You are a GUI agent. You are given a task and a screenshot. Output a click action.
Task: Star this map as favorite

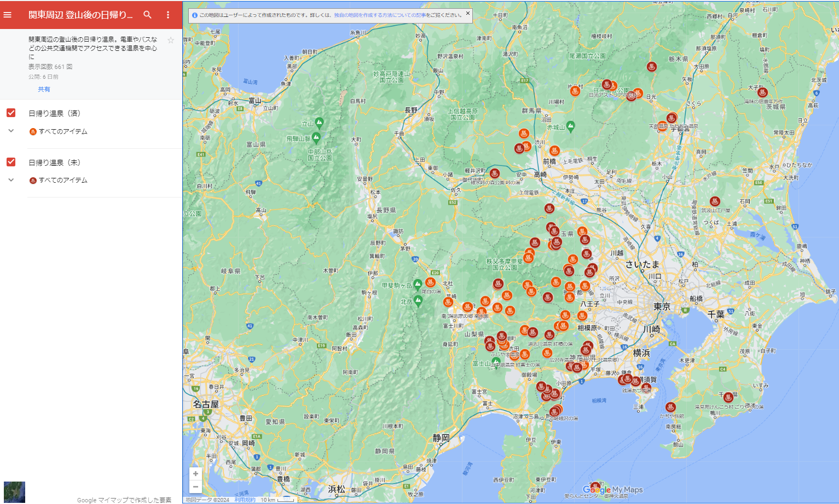coord(171,40)
